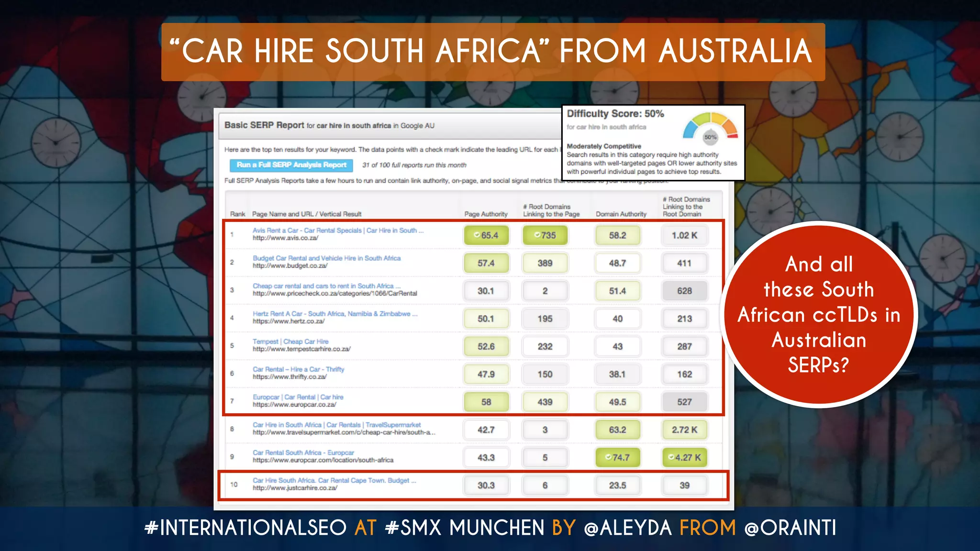The height and width of the screenshot is (551, 980).
Task: Click the check mark beside 4.27 K
Action: 671,457
